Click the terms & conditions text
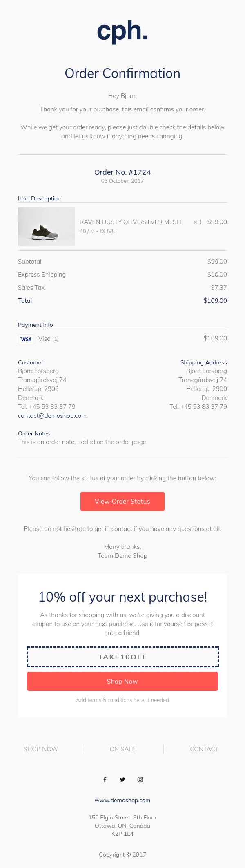This screenshot has height=868, width=245. 122,700
